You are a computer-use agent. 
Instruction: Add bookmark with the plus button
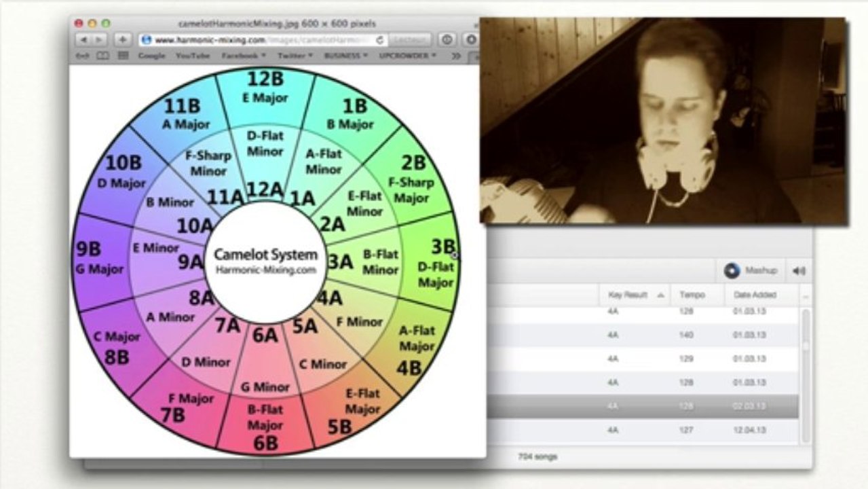point(122,39)
